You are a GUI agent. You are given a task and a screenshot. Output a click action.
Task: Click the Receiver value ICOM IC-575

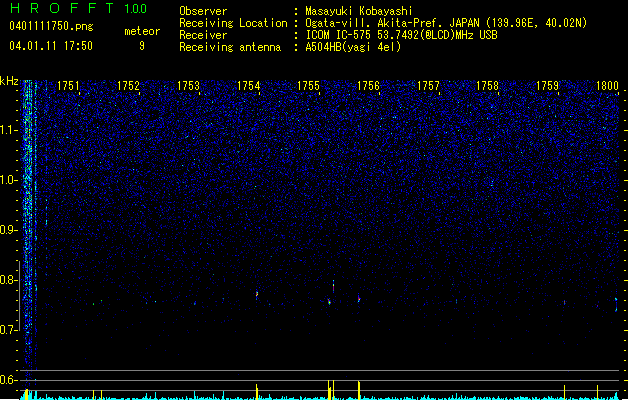[x=339, y=35]
